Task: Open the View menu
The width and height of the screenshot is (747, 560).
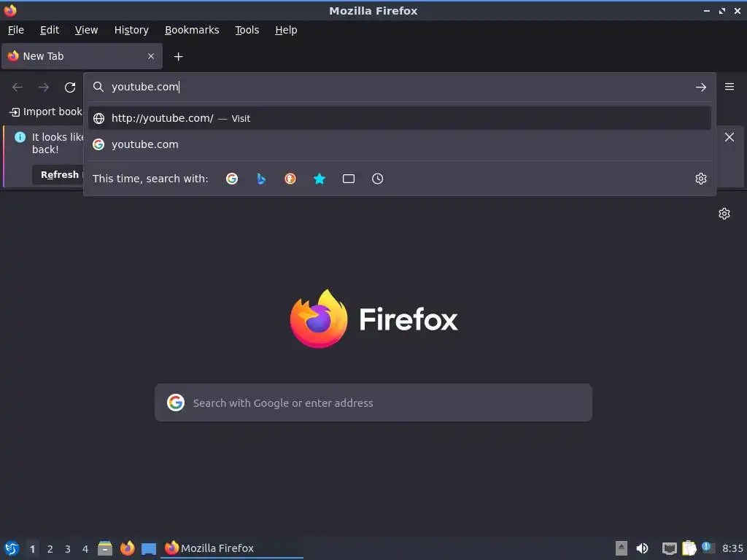Action: [86, 30]
